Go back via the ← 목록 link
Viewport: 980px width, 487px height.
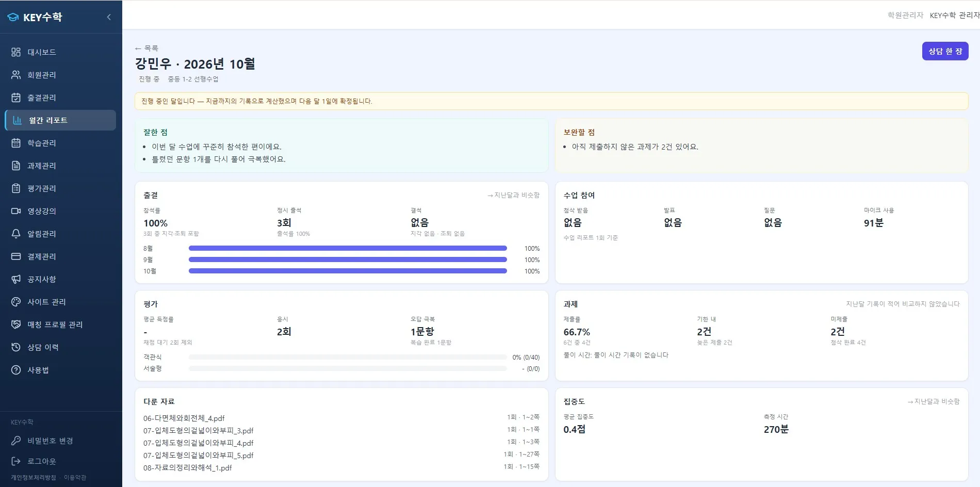pos(146,48)
